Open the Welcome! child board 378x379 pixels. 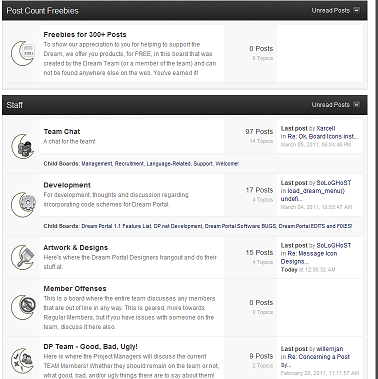[227, 164]
